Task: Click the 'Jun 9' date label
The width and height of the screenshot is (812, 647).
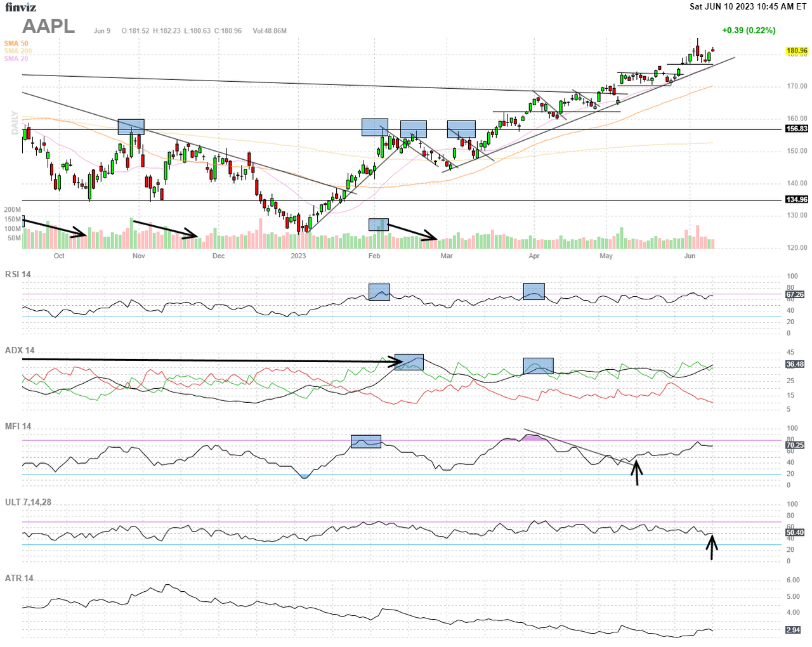Action: [102, 30]
